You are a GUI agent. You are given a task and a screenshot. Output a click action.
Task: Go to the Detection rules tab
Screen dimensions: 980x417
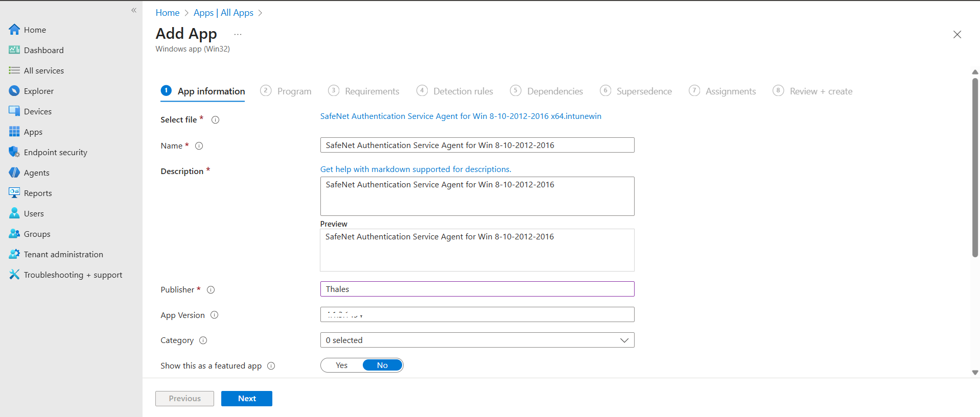pyautogui.click(x=455, y=91)
